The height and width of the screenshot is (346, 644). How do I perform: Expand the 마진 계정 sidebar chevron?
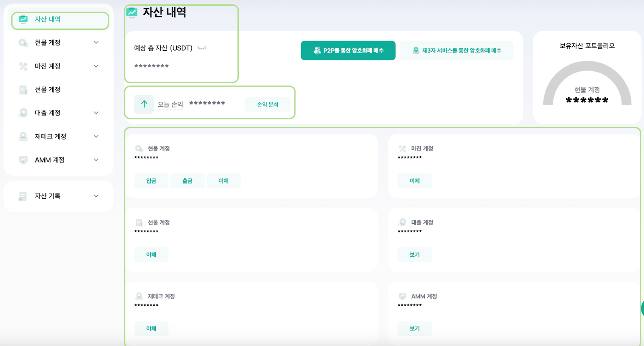click(96, 66)
